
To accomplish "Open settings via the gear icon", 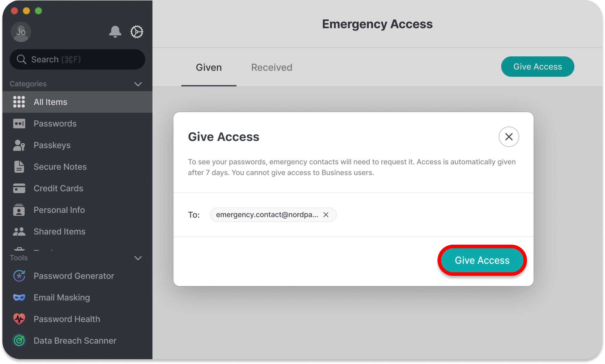I will (137, 32).
